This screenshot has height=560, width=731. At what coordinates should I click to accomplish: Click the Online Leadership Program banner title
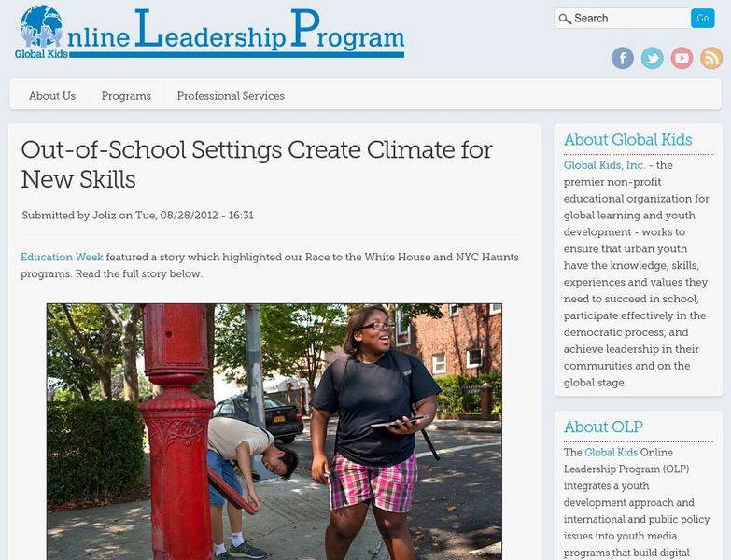click(x=236, y=32)
